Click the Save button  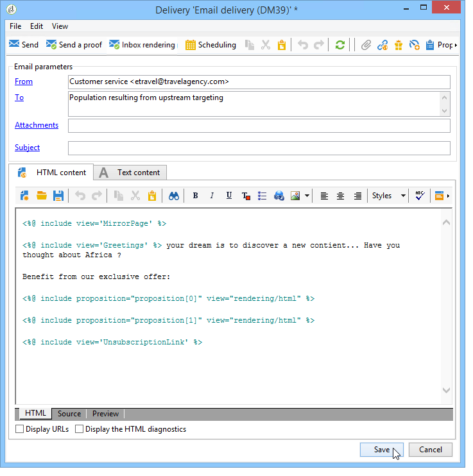click(382, 450)
